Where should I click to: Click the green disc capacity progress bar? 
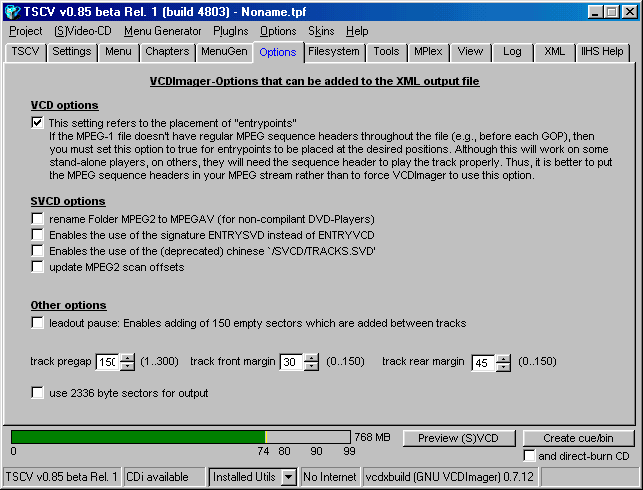(138, 437)
